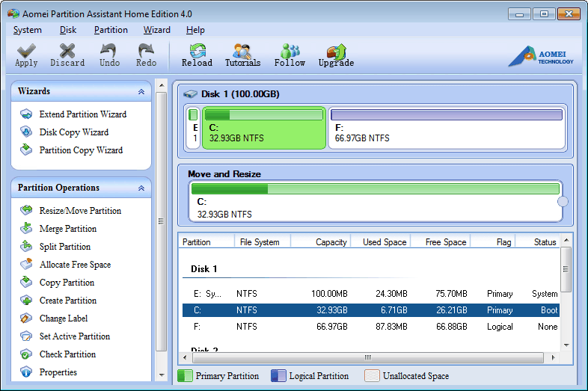Screen dimensions: 588x391
Task: Collapse the Partition Operations panel
Action: tap(141, 188)
